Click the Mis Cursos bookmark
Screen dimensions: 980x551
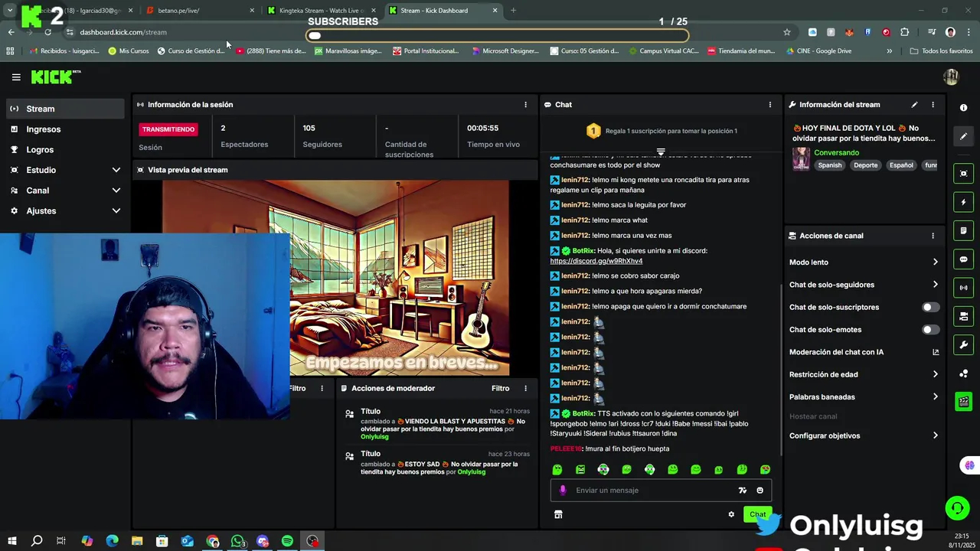129,51
